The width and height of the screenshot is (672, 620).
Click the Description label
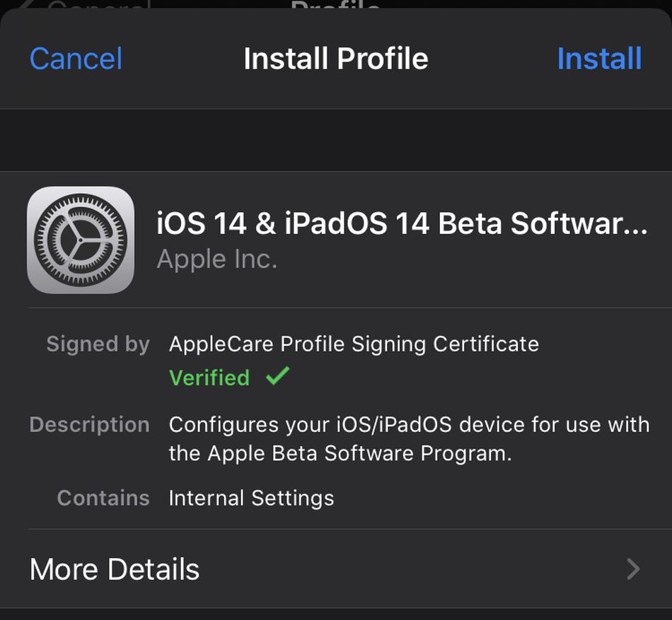(x=89, y=425)
